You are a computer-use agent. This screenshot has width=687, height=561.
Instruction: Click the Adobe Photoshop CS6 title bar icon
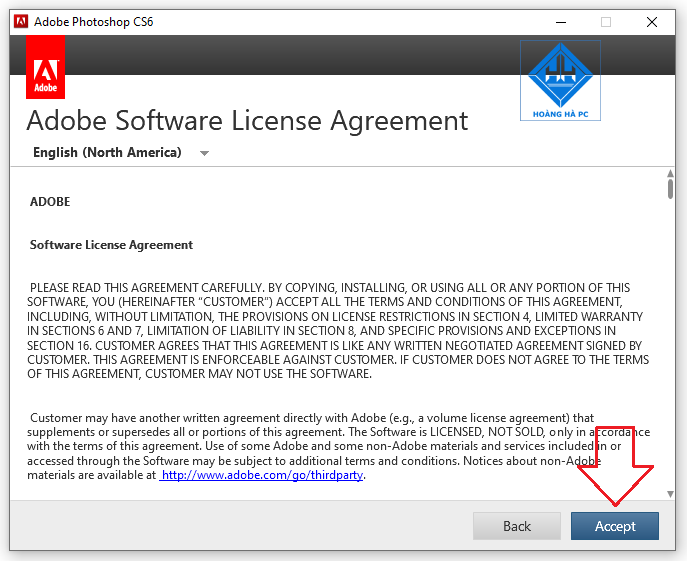(21, 21)
